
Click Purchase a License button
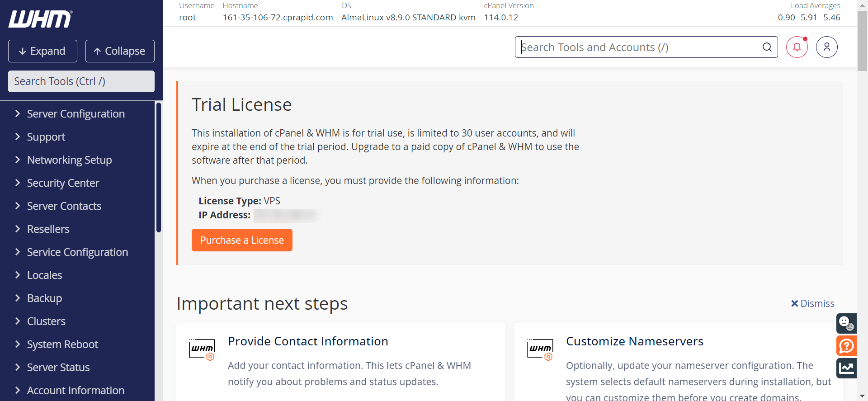242,240
